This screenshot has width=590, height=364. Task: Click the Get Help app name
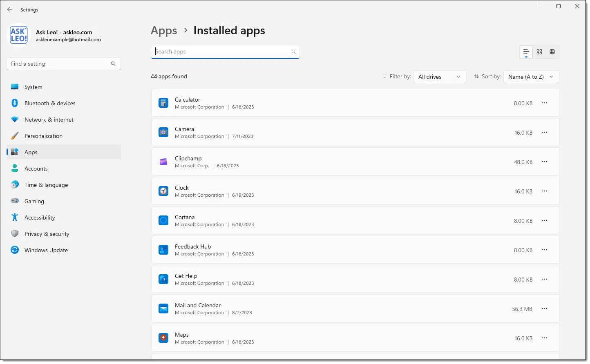(x=186, y=276)
